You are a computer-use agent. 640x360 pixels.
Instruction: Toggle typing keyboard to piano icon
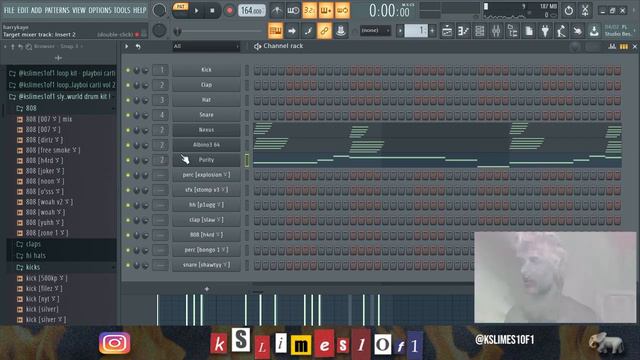[276, 31]
